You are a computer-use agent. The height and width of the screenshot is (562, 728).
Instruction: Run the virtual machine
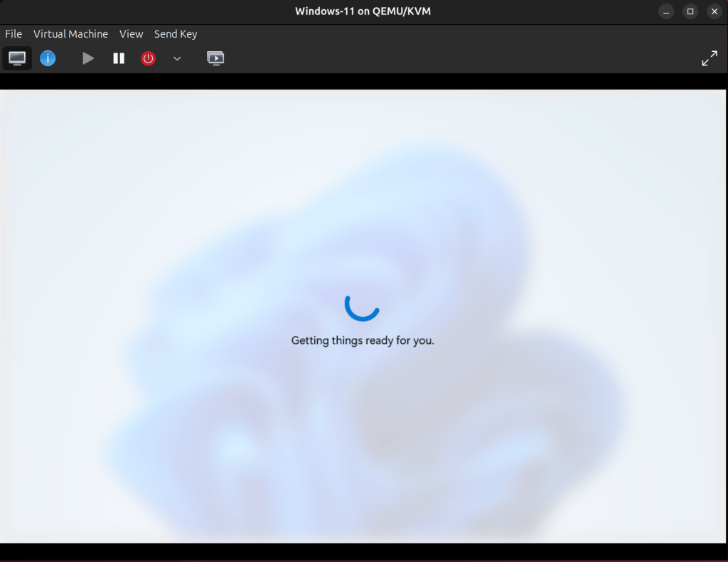tap(87, 58)
